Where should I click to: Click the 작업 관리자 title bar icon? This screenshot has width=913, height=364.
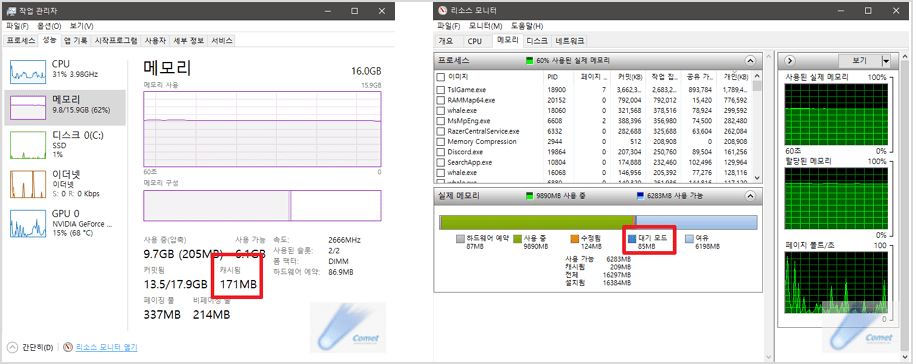tap(11, 11)
